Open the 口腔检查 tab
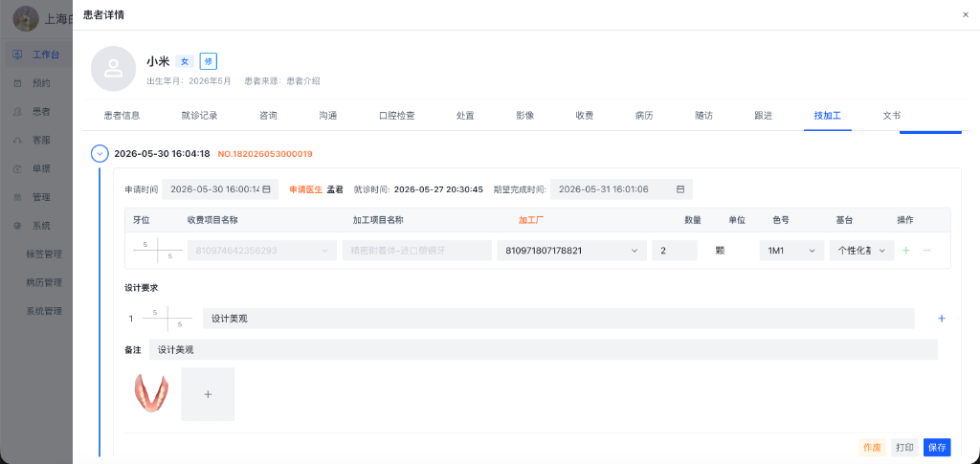 pos(397,116)
